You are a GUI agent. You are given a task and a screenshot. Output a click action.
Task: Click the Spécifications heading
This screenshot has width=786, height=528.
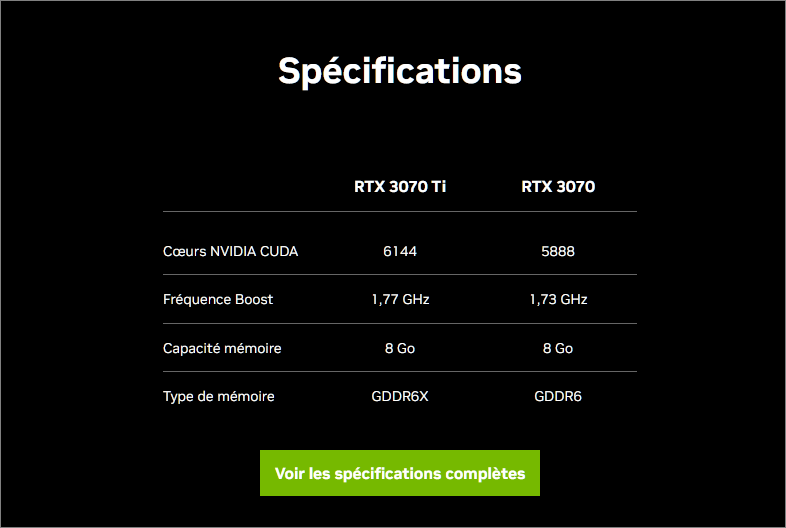click(x=399, y=72)
